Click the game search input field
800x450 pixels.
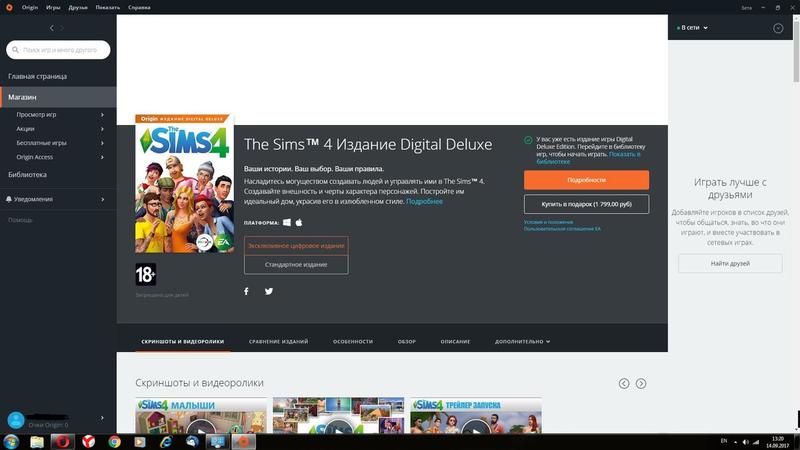click(x=58, y=50)
